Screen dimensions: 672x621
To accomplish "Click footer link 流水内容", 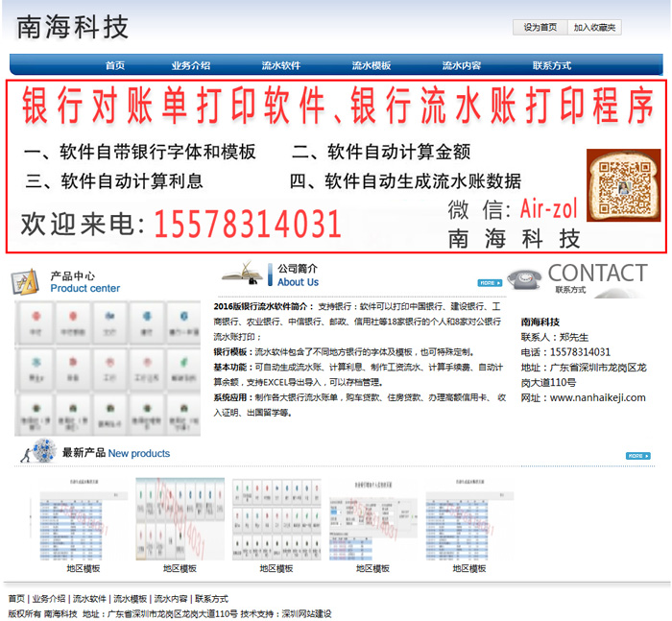I will click(171, 599).
